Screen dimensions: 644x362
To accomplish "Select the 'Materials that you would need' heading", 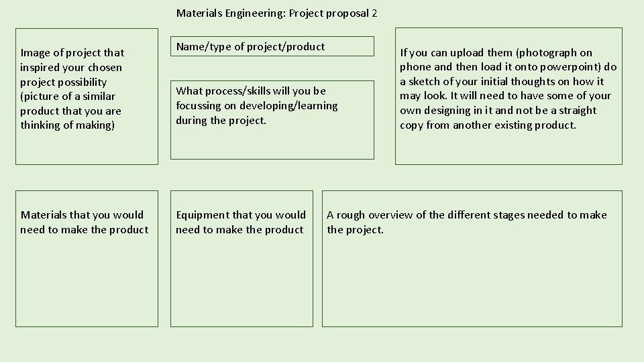I will point(85,222).
